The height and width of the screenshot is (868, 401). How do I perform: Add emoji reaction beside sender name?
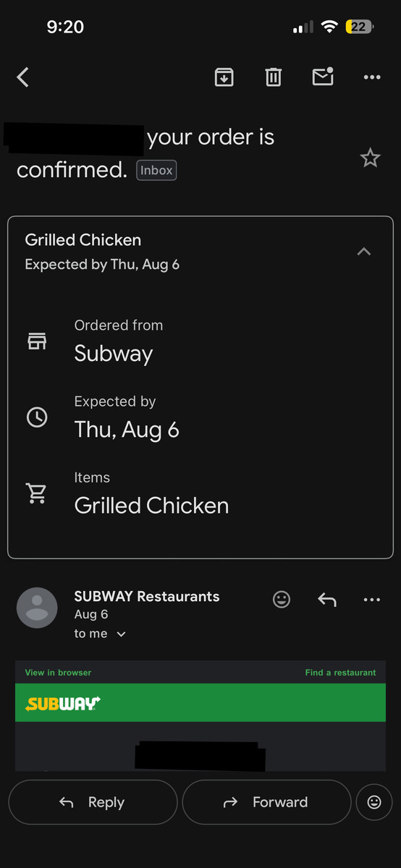(x=282, y=599)
